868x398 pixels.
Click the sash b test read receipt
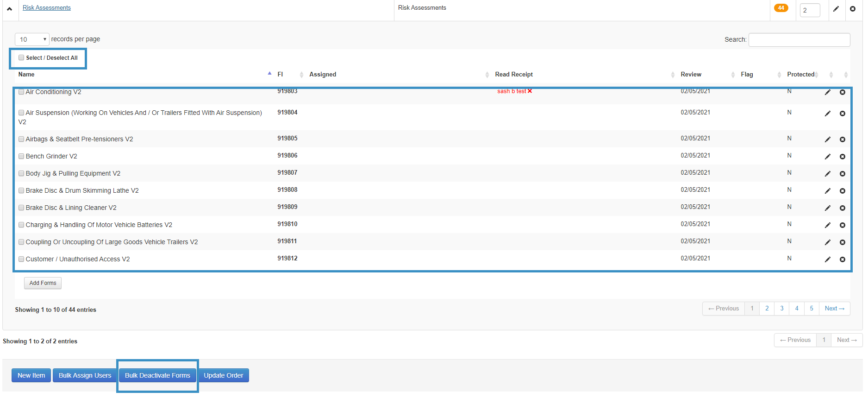pyautogui.click(x=512, y=91)
